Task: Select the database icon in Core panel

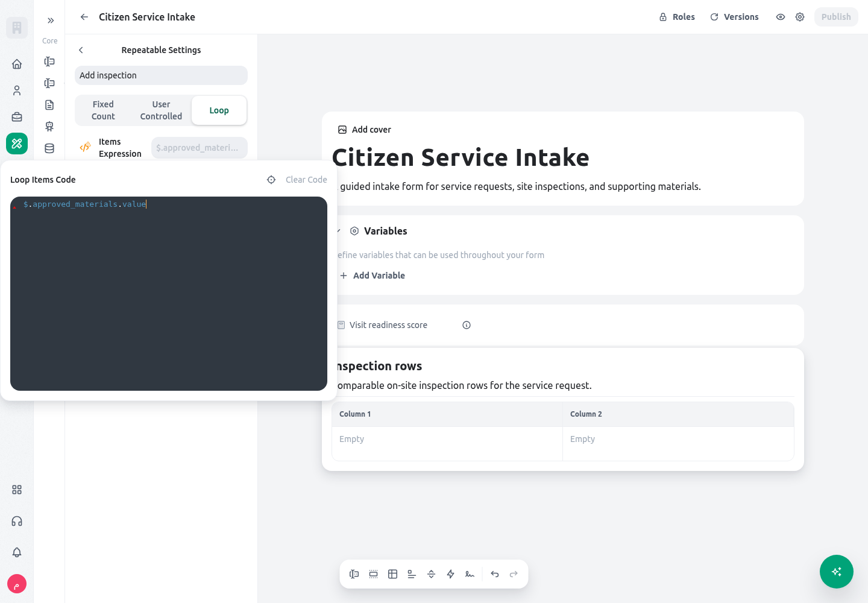Action: 49,148
